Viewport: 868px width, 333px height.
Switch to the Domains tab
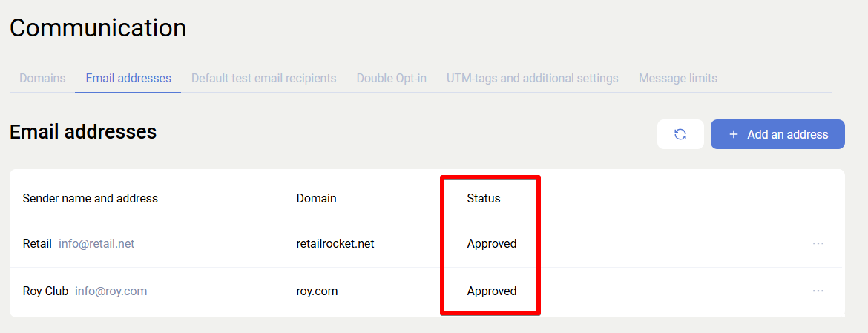42,78
